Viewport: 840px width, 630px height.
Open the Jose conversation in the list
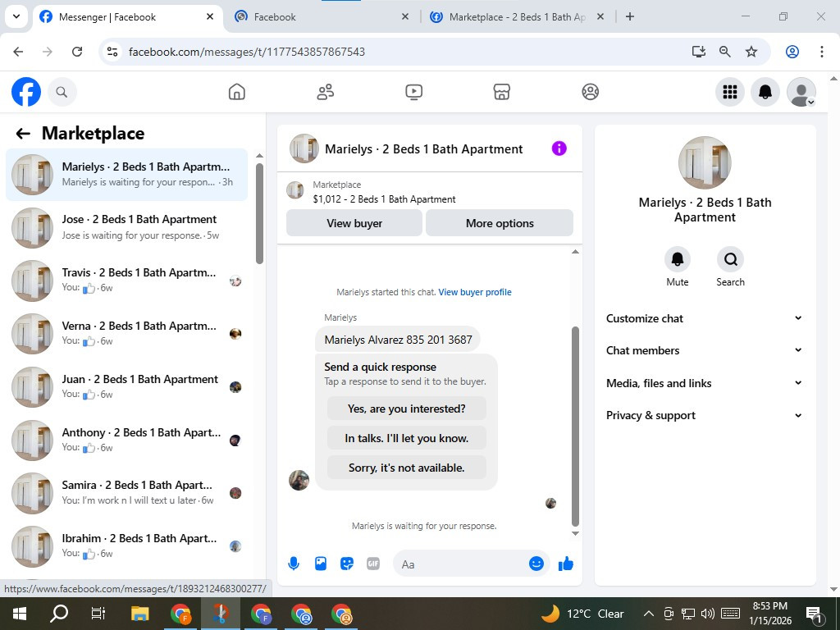click(x=127, y=228)
